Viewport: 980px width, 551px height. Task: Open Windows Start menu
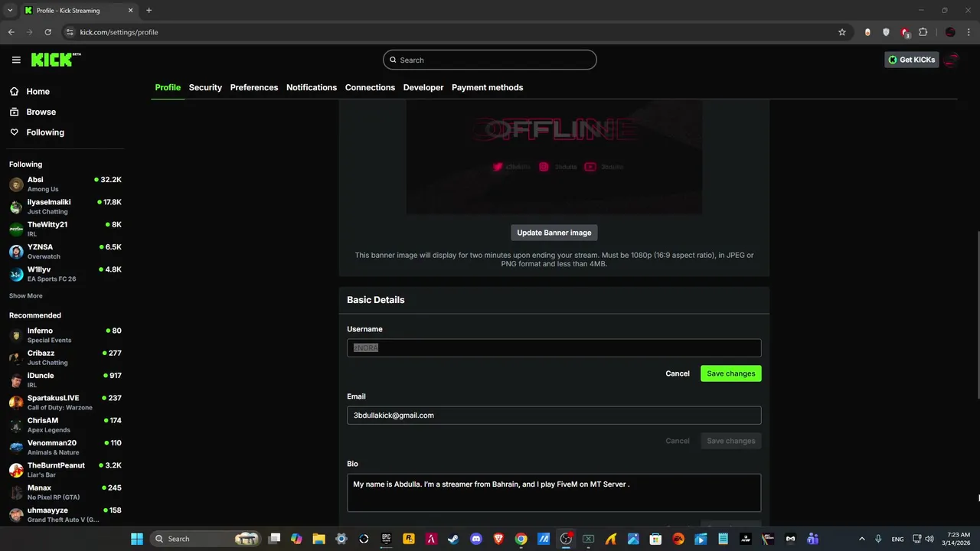(137, 539)
